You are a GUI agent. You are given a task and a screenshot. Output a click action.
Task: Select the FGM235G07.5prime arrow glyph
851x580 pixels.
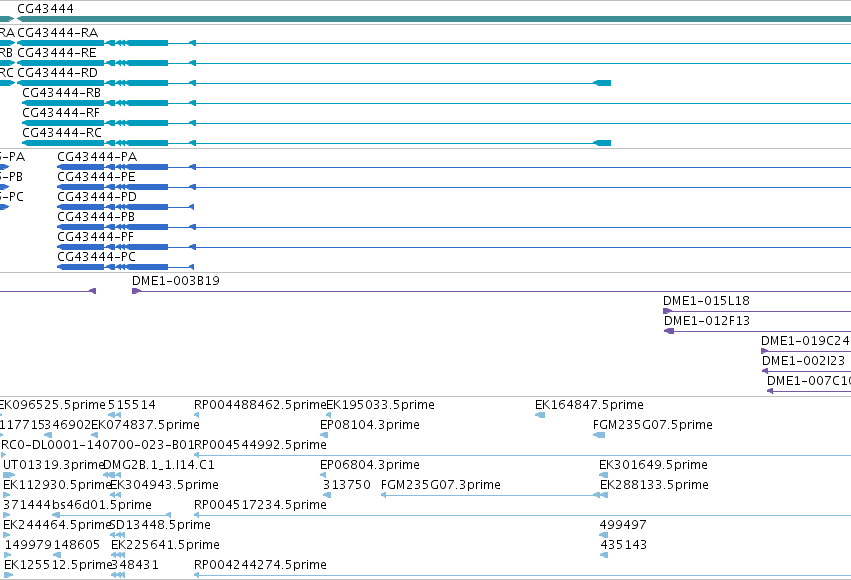(599, 435)
